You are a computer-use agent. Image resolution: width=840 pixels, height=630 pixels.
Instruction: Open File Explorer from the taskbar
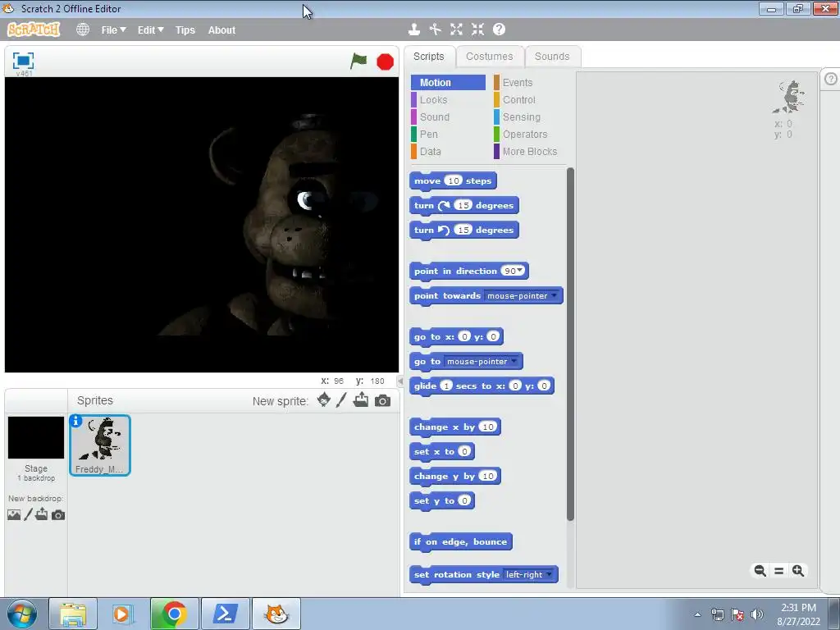click(73, 614)
